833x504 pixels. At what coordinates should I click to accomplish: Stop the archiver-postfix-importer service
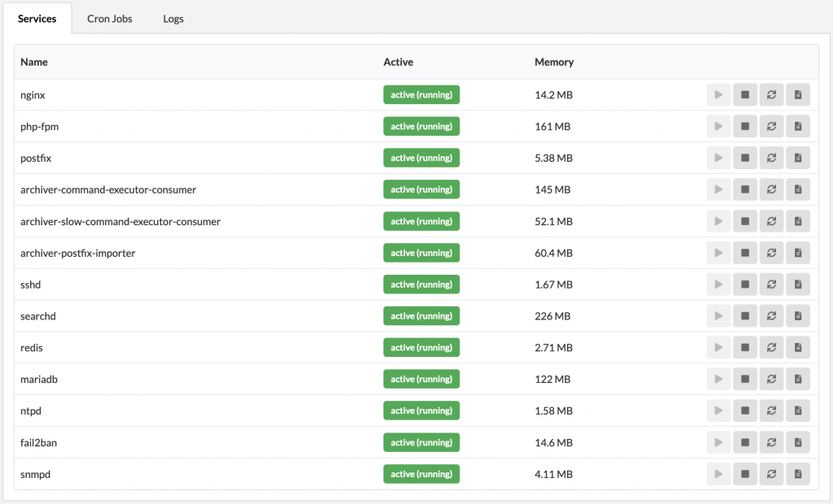click(745, 253)
